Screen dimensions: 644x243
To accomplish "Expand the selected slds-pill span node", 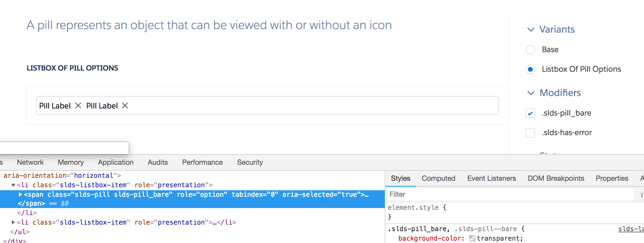I will point(20,194).
